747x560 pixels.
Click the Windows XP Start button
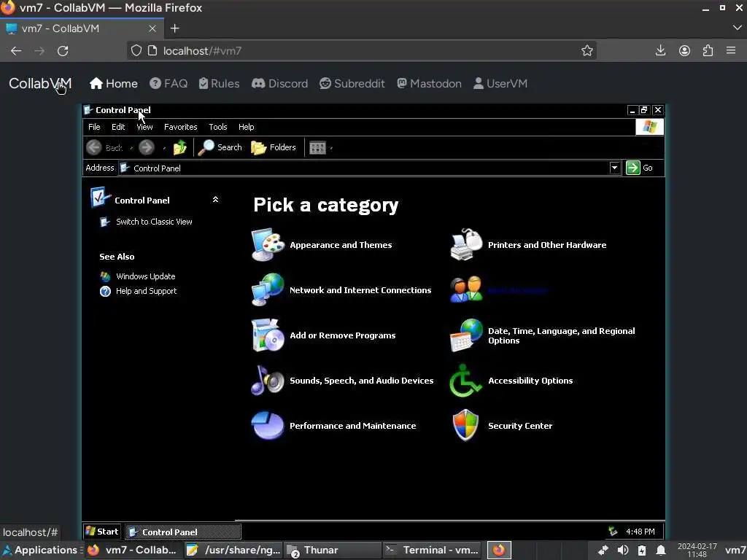[x=102, y=532]
